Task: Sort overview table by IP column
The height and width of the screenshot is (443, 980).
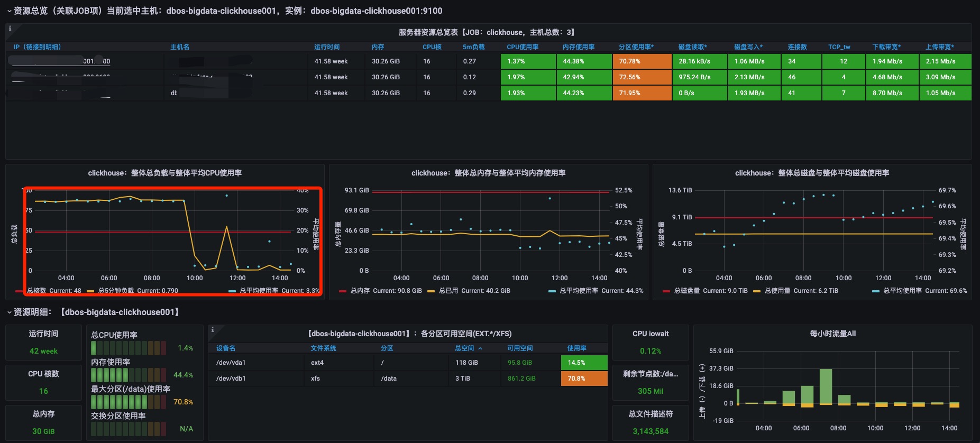Action: coord(37,47)
